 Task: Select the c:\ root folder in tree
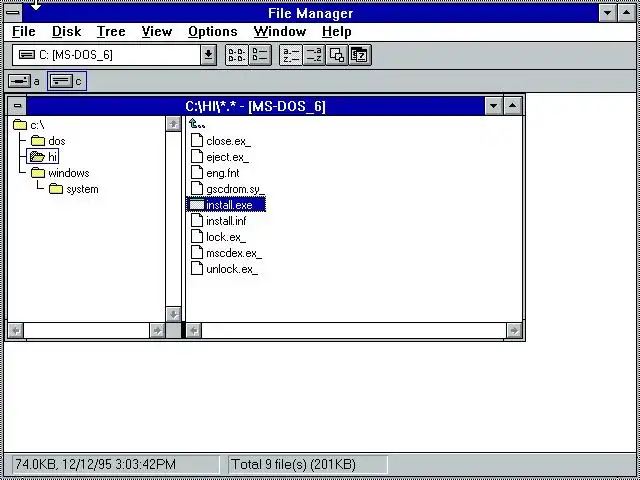click(x=29, y=125)
